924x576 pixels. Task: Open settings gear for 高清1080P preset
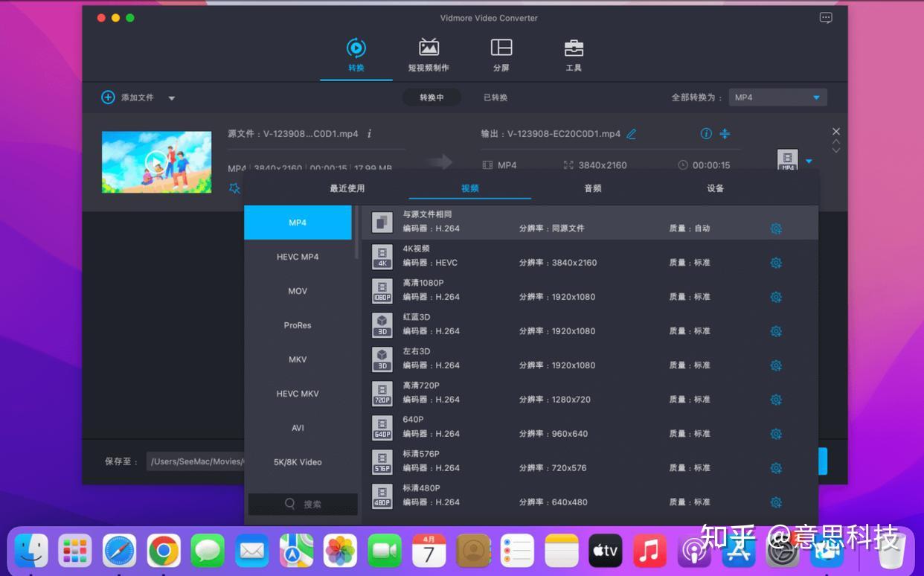coord(776,296)
